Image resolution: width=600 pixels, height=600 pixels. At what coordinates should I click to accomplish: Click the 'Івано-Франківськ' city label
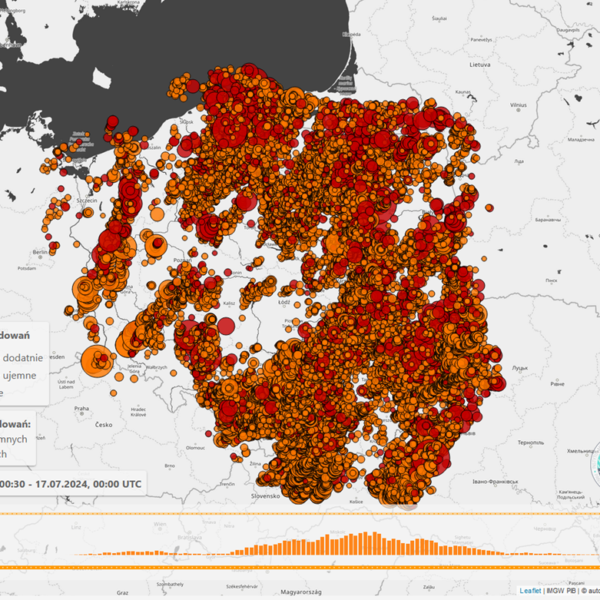[495, 481]
